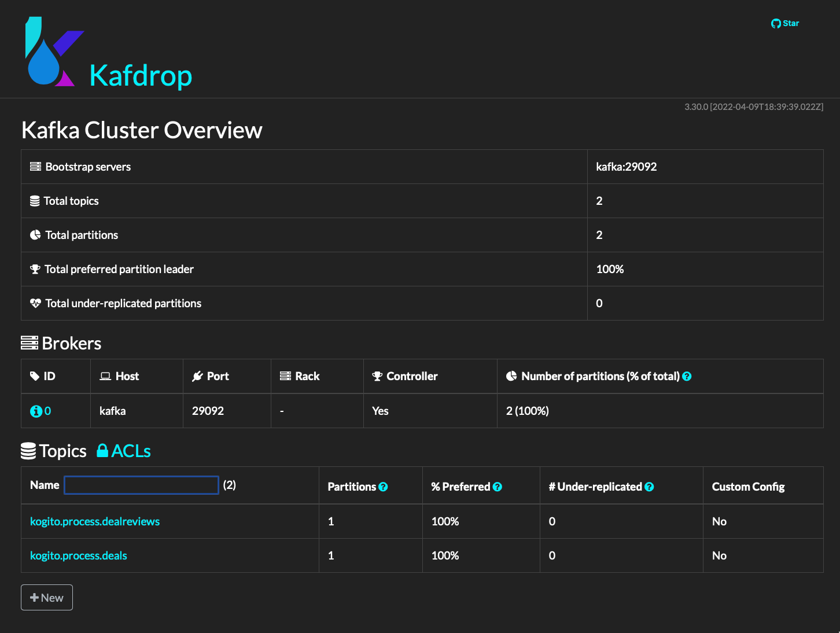Click the GitHub Star icon
This screenshot has height=633, width=840.
(776, 24)
